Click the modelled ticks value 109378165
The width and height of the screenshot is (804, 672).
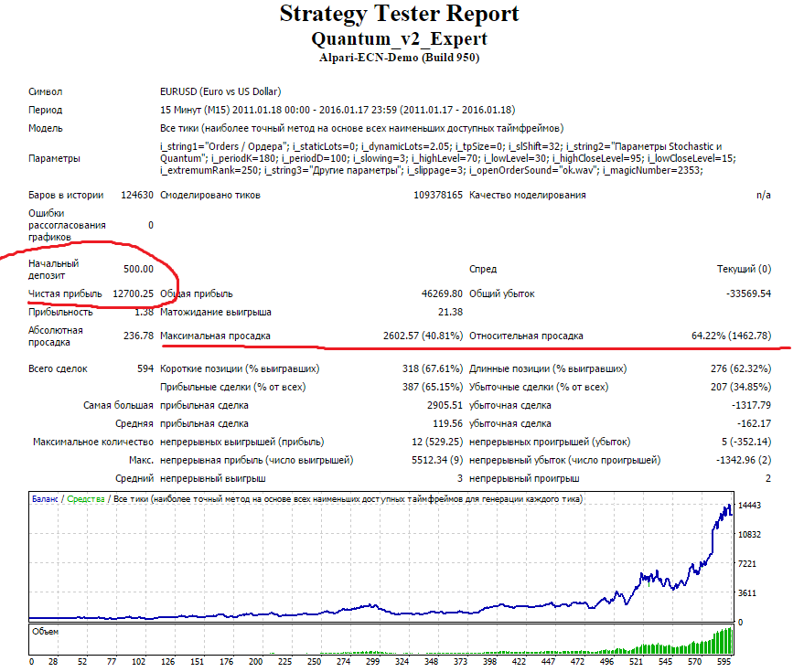click(438, 195)
